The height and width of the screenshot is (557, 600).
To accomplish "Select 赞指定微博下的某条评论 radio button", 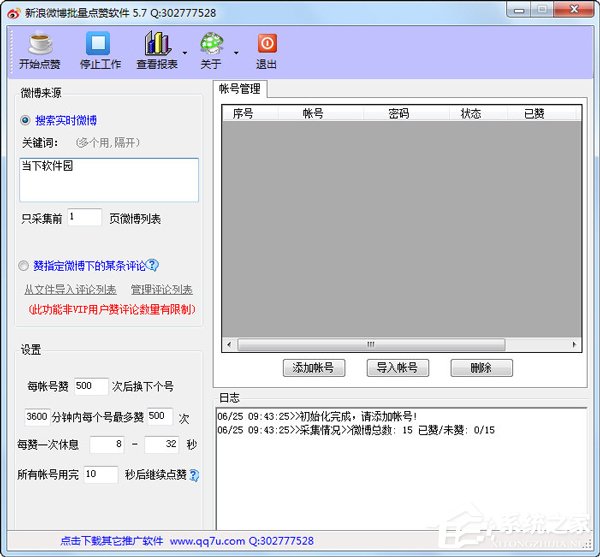I will pos(23,265).
